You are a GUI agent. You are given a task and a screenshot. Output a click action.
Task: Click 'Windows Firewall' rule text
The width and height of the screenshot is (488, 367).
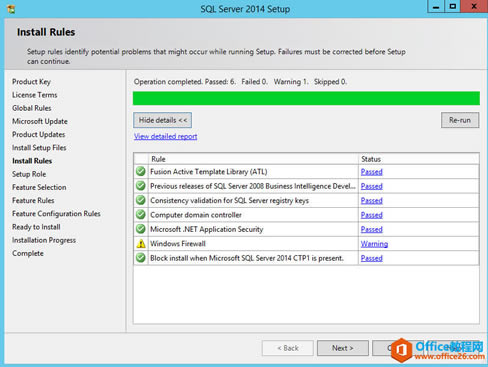pyautogui.click(x=178, y=244)
